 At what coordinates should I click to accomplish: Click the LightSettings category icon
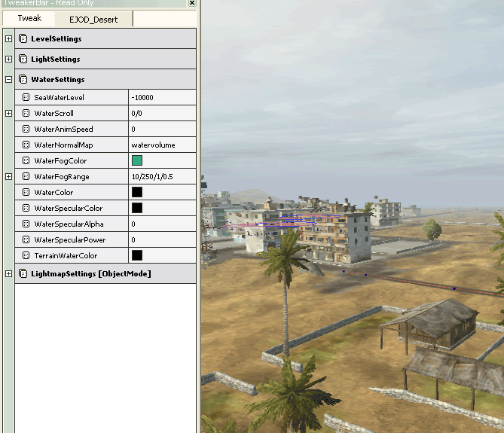pyautogui.click(x=23, y=59)
